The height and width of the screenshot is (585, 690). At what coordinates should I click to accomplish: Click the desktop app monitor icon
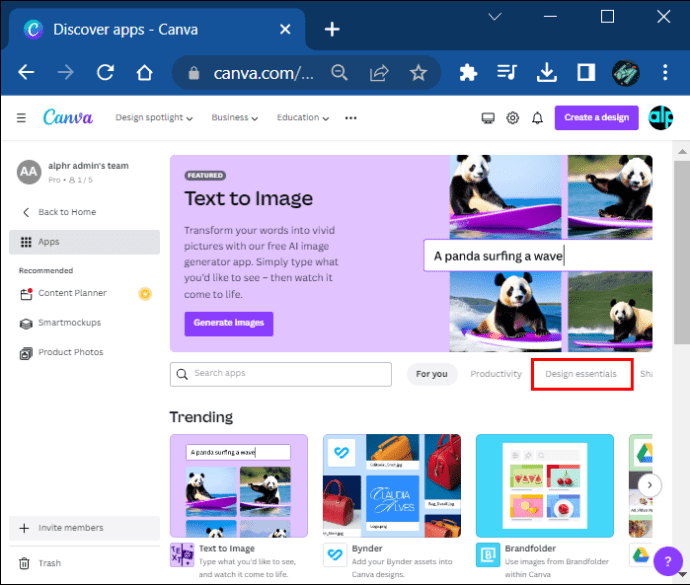click(x=488, y=118)
